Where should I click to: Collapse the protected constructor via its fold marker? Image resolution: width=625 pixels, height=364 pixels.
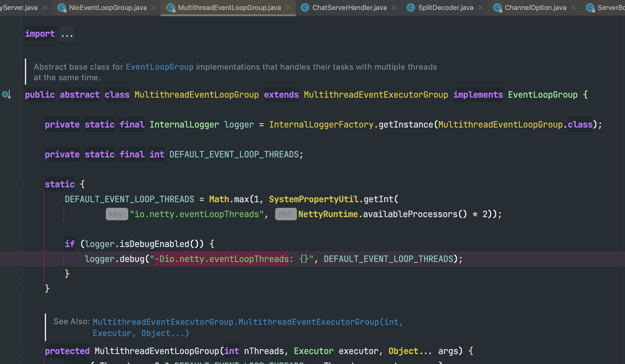coord(21,351)
